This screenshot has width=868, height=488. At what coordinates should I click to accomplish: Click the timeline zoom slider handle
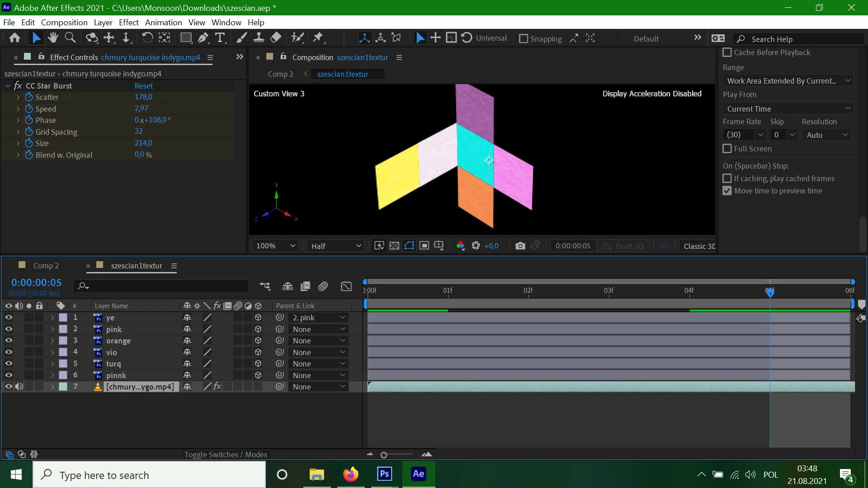click(384, 455)
